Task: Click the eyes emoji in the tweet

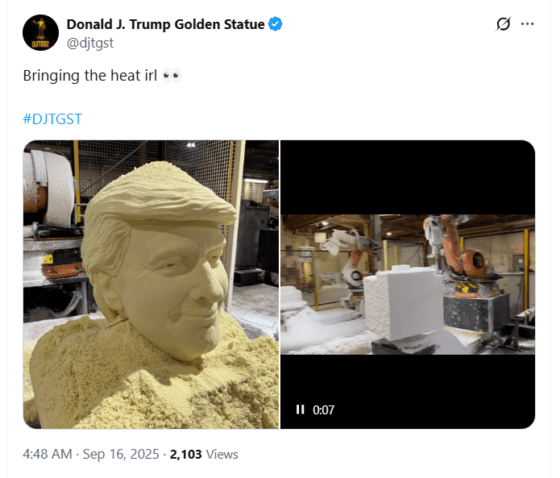Action: (x=172, y=76)
